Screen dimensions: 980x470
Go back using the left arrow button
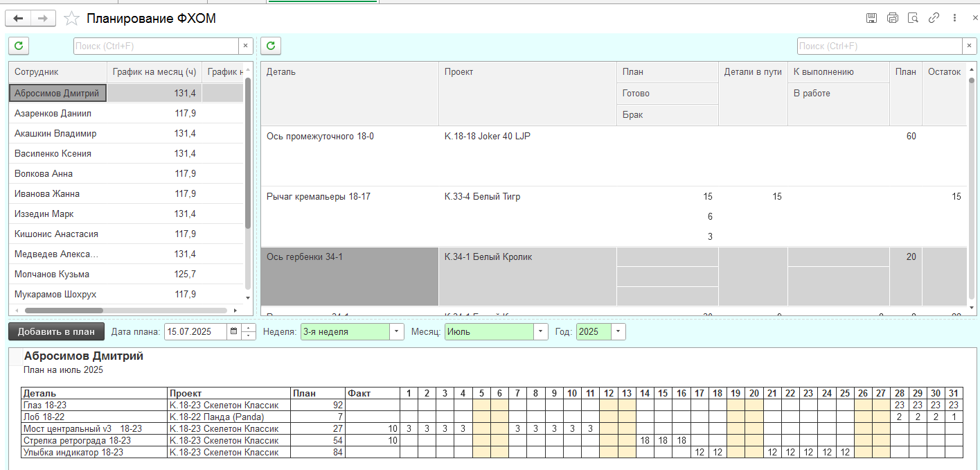18,19
